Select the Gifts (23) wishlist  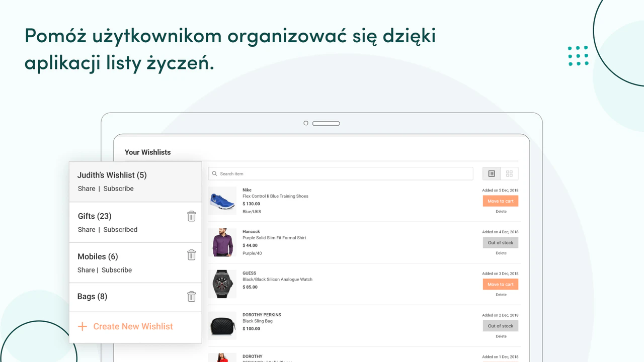click(x=95, y=216)
